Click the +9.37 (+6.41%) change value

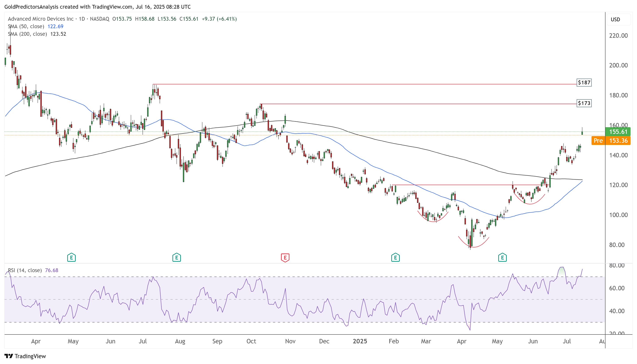point(219,19)
